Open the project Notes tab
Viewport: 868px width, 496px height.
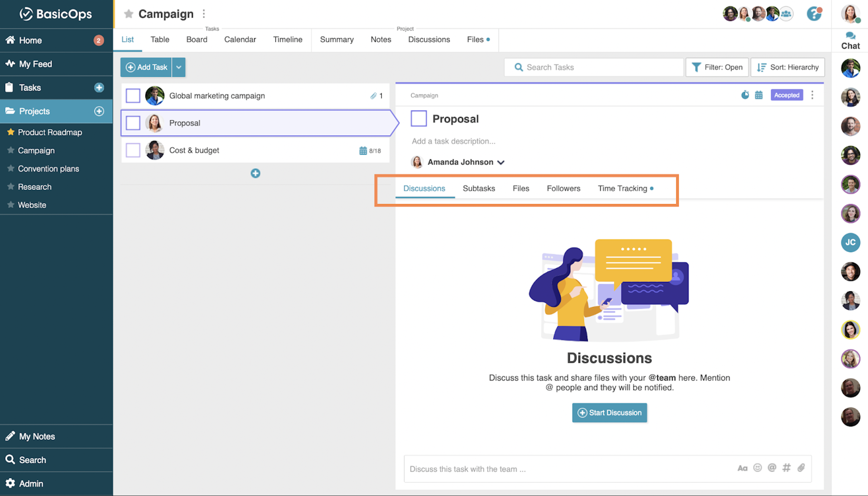pyautogui.click(x=381, y=40)
